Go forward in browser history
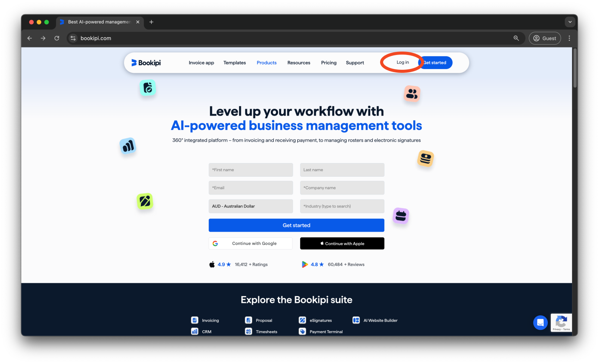This screenshot has width=599, height=364. pyautogui.click(x=43, y=38)
